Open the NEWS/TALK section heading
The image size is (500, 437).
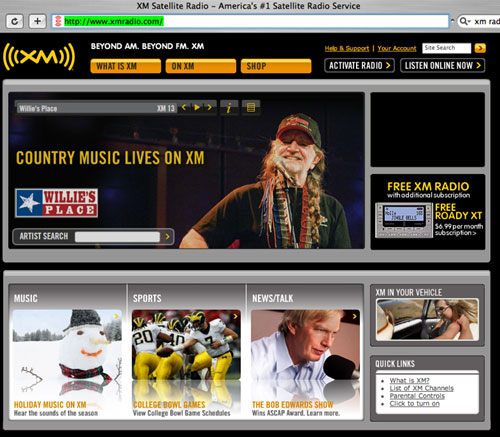point(273,298)
